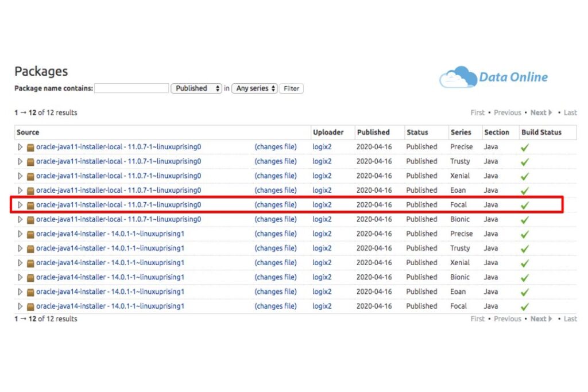Viewport: 588px width, 392px height.
Task: Click the package box icon for java14 Eoan
Action: (x=30, y=292)
